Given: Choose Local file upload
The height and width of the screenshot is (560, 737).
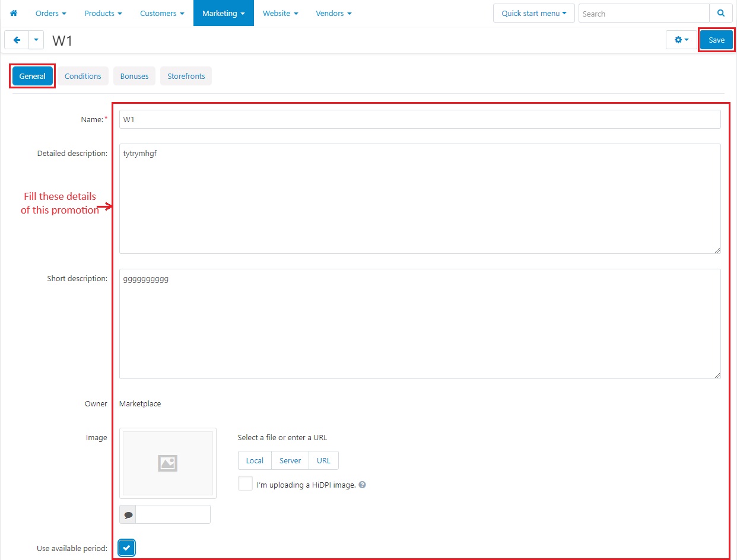Looking at the screenshot, I should tap(255, 460).
